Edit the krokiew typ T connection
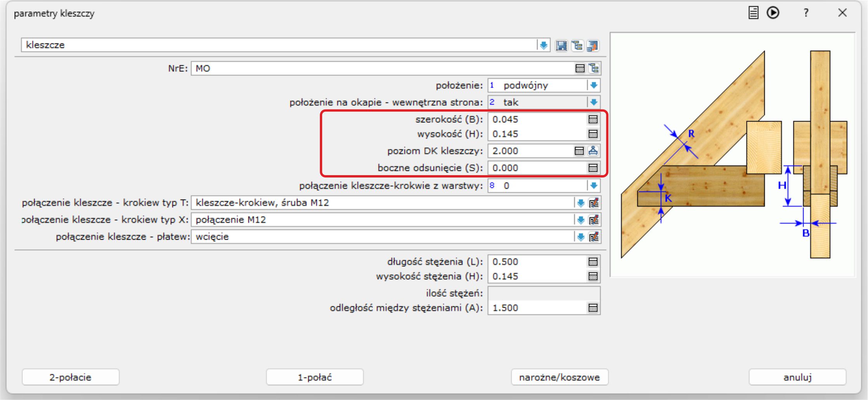Viewport: 868px width, 400px height. [x=594, y=203]
